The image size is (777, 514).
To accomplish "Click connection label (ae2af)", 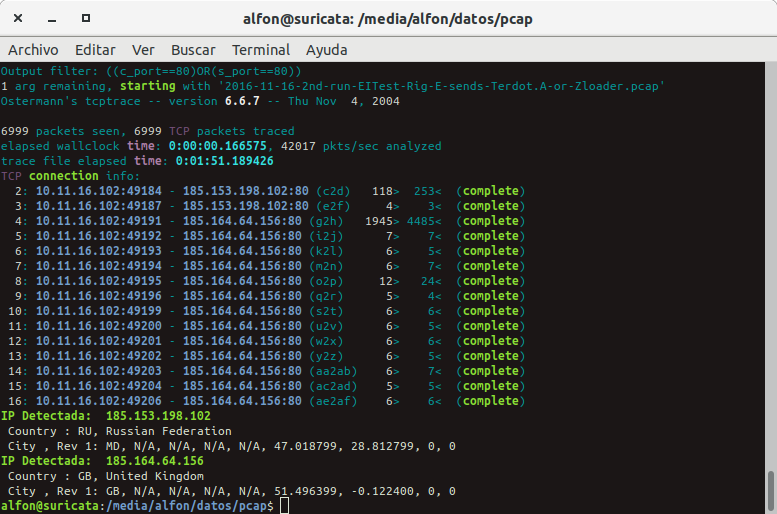I will point(333,401).
